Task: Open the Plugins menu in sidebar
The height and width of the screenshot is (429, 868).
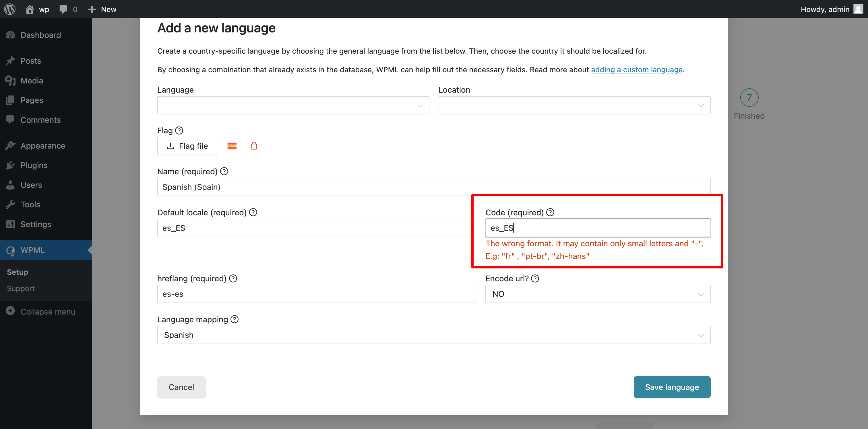Action: (x=34, y=165)
